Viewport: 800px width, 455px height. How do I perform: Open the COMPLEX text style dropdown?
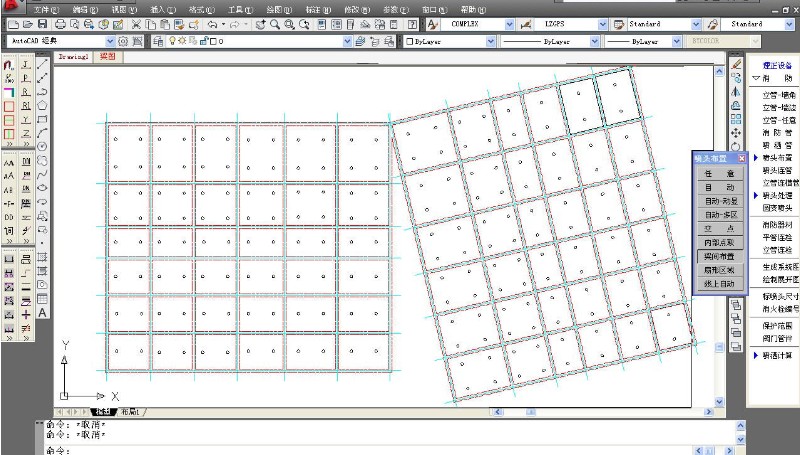[509, 24]
